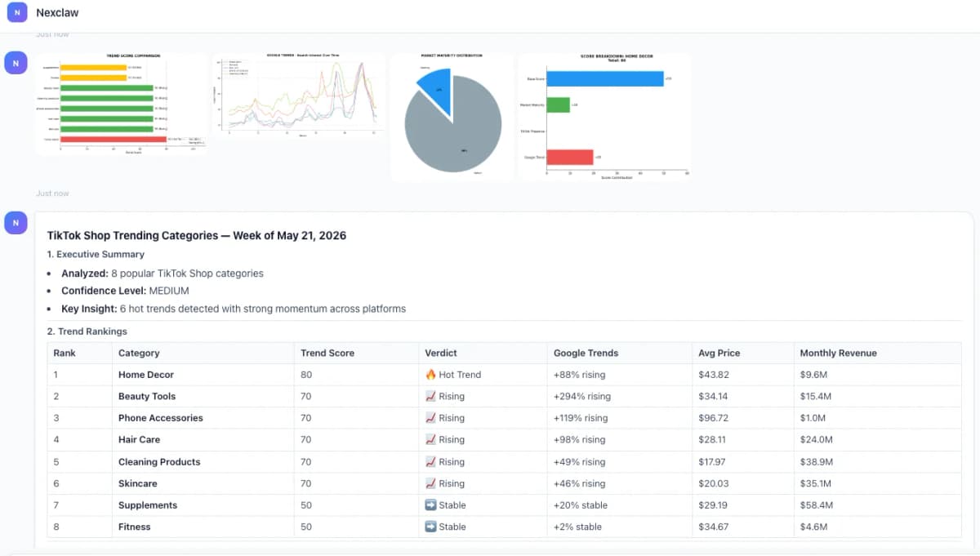The width and height of the screenshot is (980, 556).
Task: Open the Google Trends line chart thumbnail
Action: tap(299, 96)
